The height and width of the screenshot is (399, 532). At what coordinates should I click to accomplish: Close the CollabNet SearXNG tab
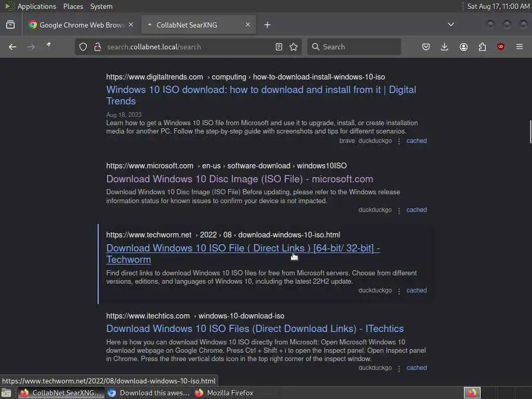pyautogui.click(x=248, y=25)
